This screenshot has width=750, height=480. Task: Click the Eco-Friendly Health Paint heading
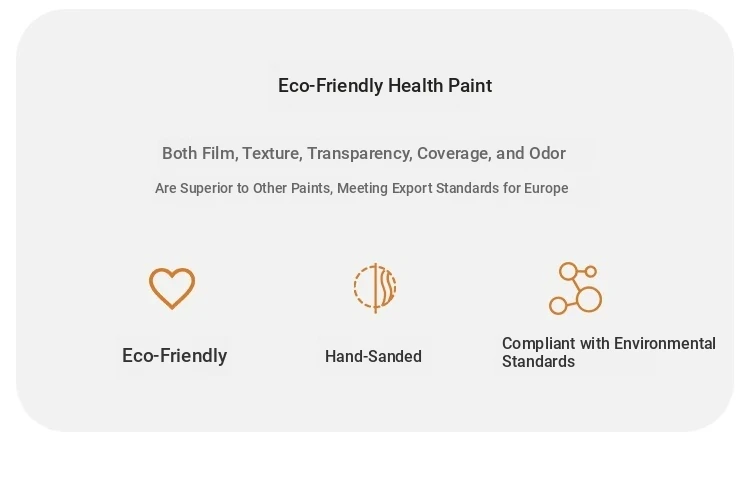[385, 86]
